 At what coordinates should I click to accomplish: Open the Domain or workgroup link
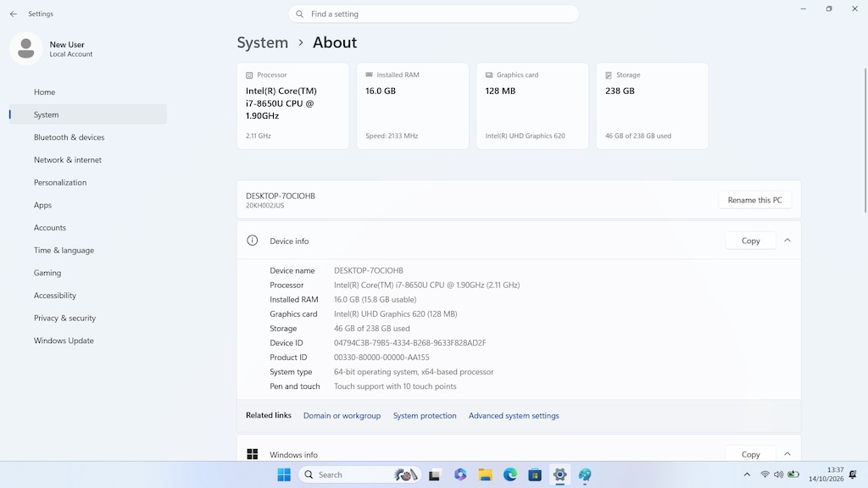342,415
